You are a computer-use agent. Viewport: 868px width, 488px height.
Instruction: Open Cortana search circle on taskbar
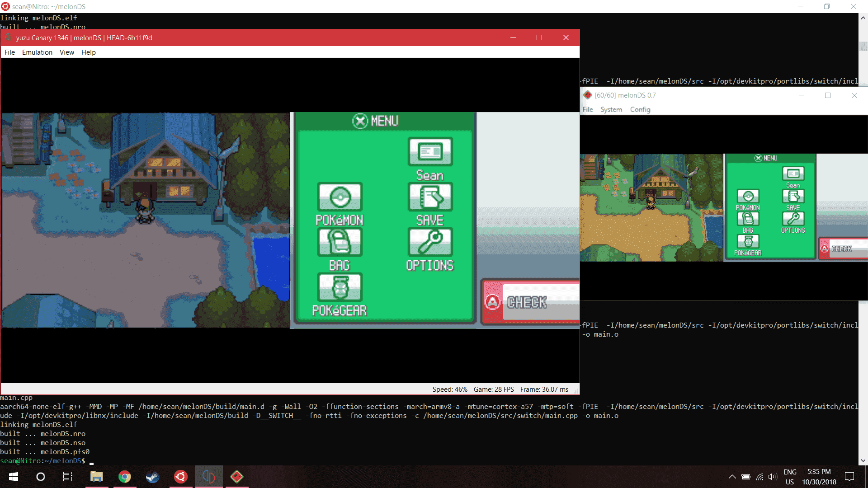[x=41, y=477]
